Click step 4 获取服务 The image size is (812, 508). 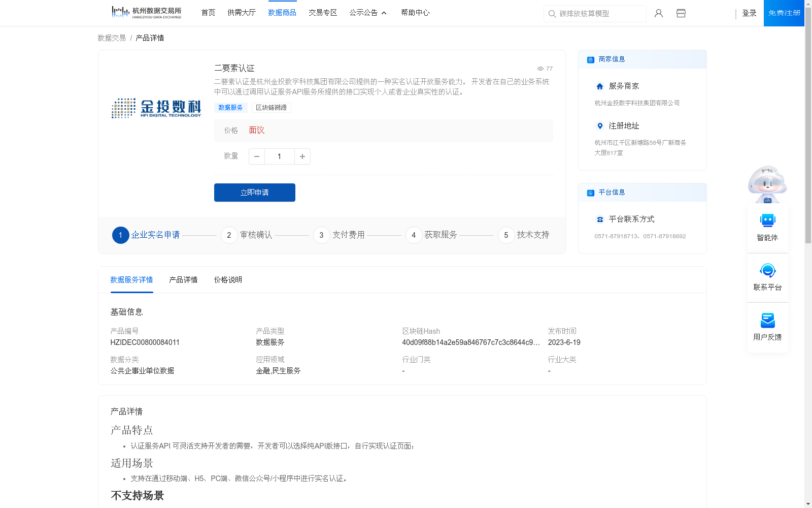[x=431, y=235]
